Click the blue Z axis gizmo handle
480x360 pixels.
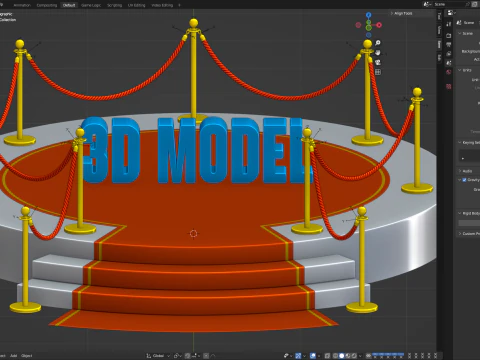[x=368, y=15]
